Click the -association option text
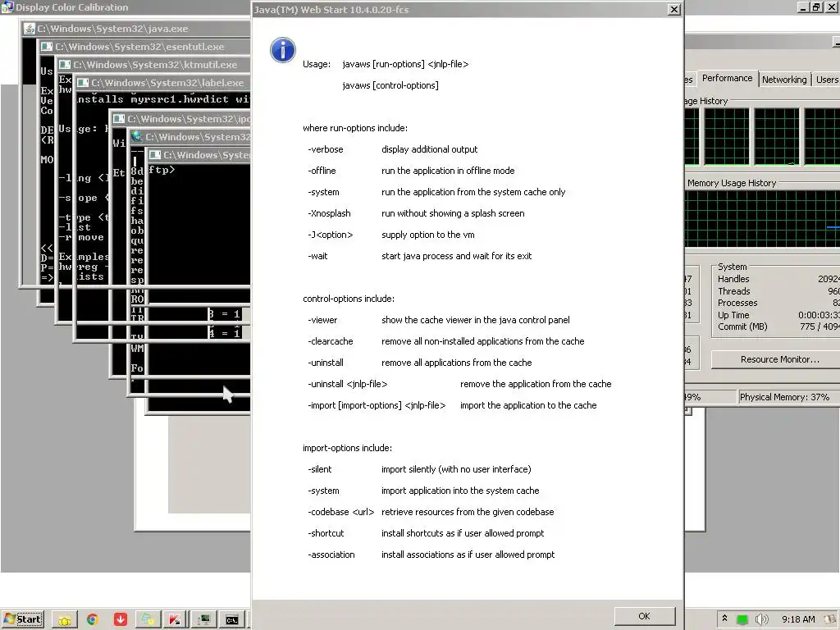 [331, 555]
